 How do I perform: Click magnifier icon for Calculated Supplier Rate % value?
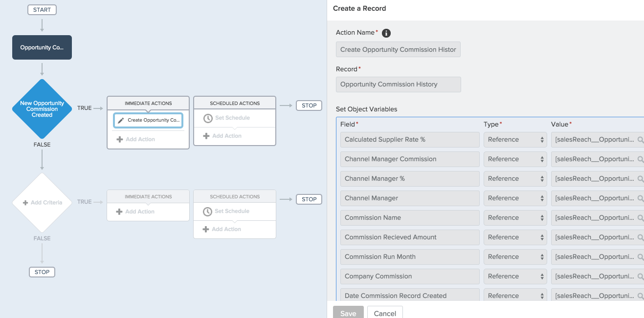[640, 140]
